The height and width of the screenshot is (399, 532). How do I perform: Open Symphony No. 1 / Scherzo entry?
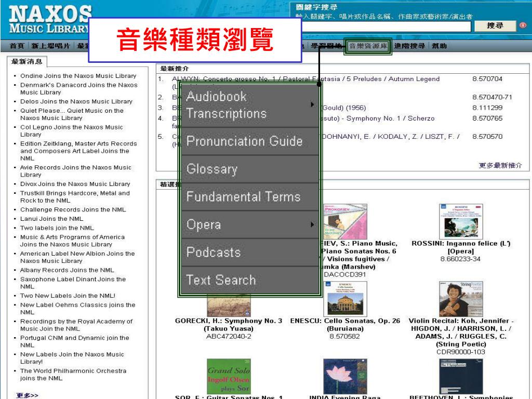tap(378, 118)
